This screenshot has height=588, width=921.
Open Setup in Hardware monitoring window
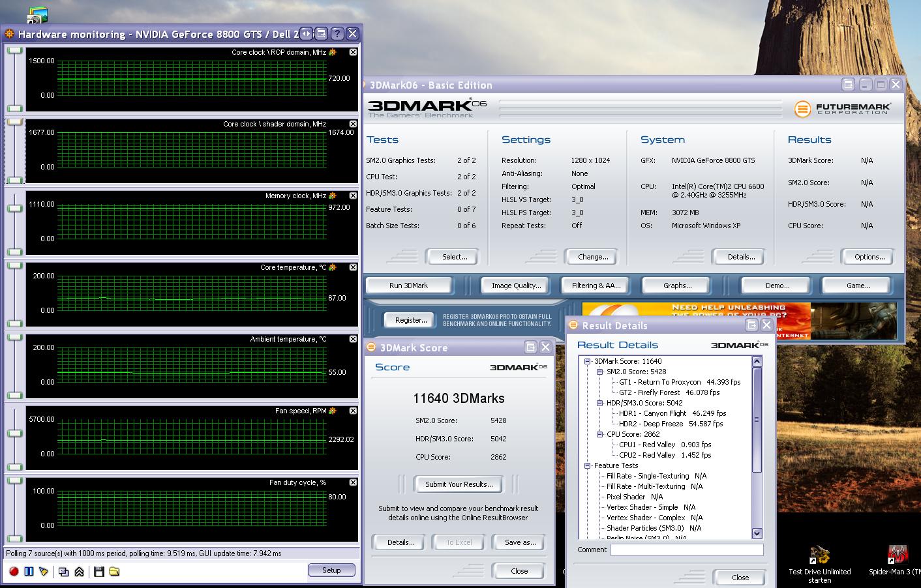331,570
